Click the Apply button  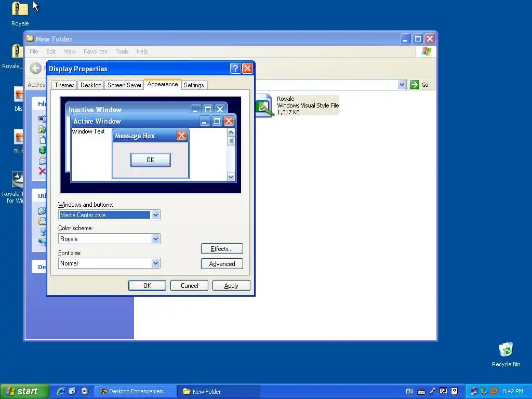[x=231, y=286]
